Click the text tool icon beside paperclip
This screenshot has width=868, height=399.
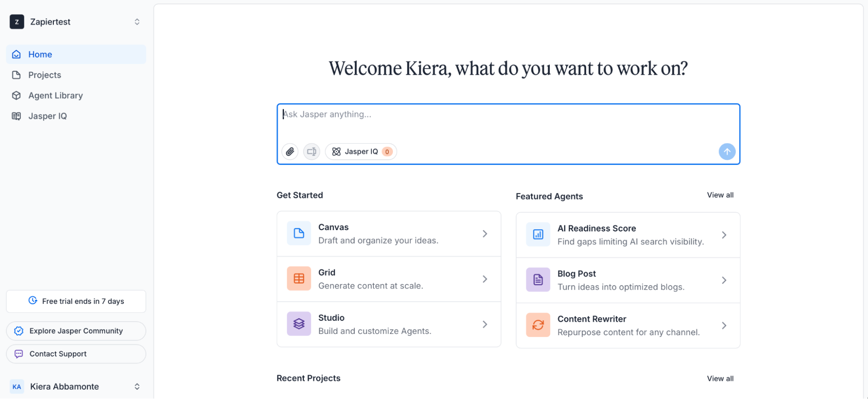pos(311,152)
